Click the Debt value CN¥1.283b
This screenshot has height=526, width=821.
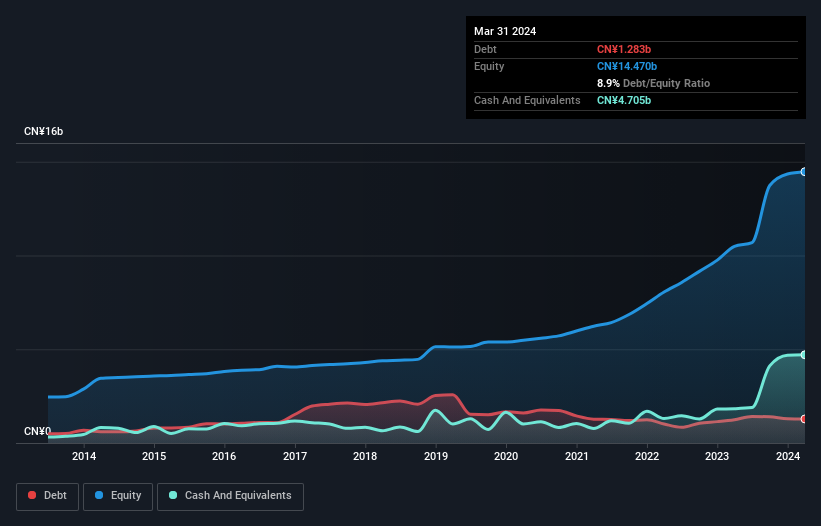tap(624, 49)
